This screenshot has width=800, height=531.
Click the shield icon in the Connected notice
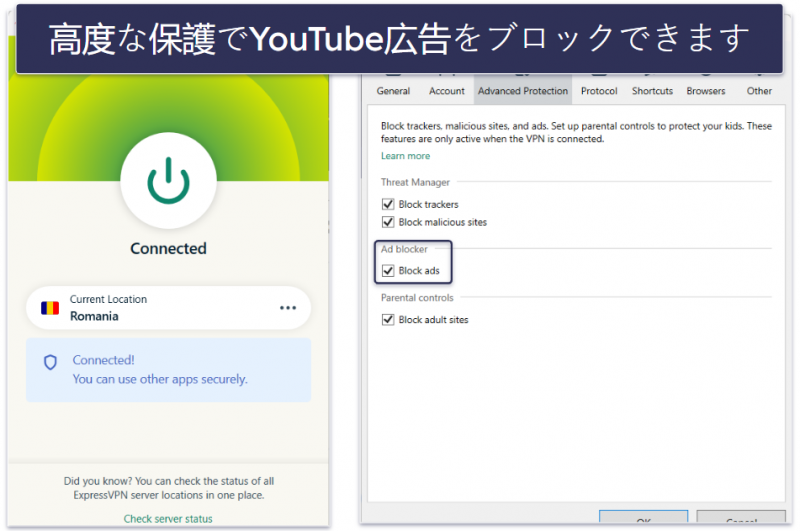click(x=50, y=363)
